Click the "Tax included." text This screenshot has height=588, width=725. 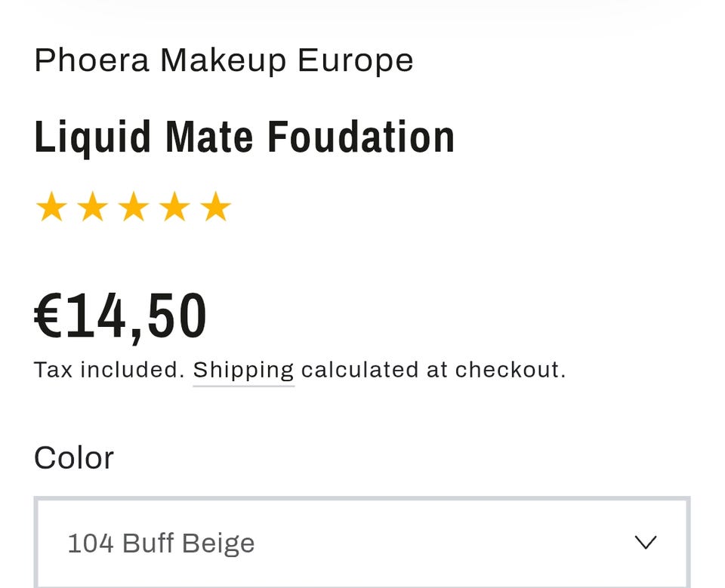coord(110,370)
